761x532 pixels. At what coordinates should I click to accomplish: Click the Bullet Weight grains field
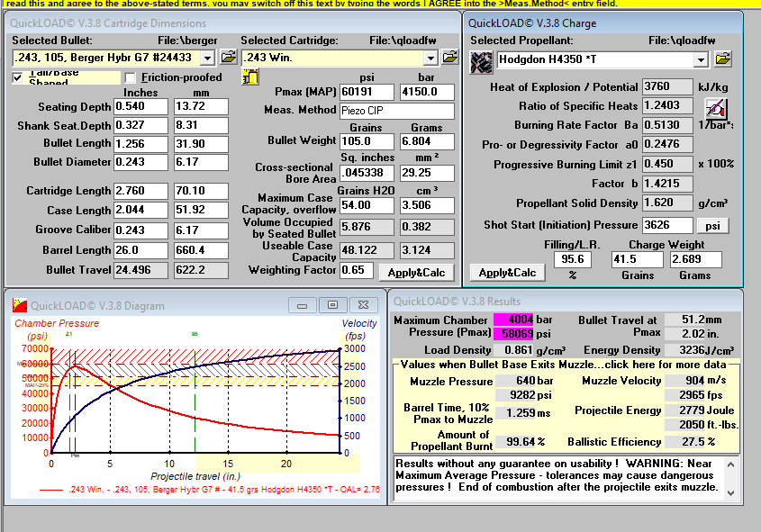[x=367, y=141]
